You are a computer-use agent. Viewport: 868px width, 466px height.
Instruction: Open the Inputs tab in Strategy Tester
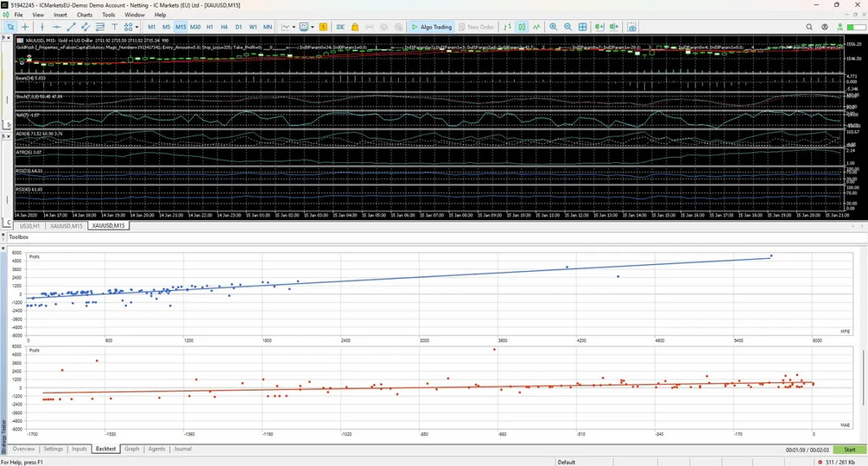point(79,449)
